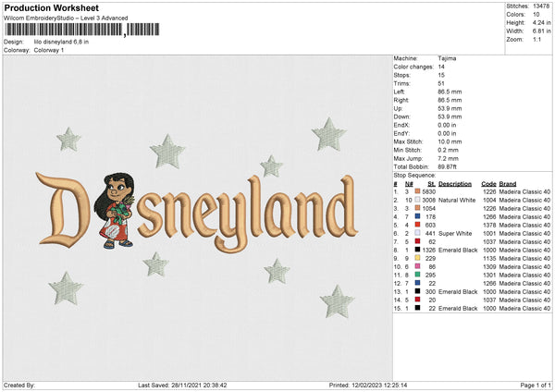Click the width value '6.81 in'

[x=541, y=31]
